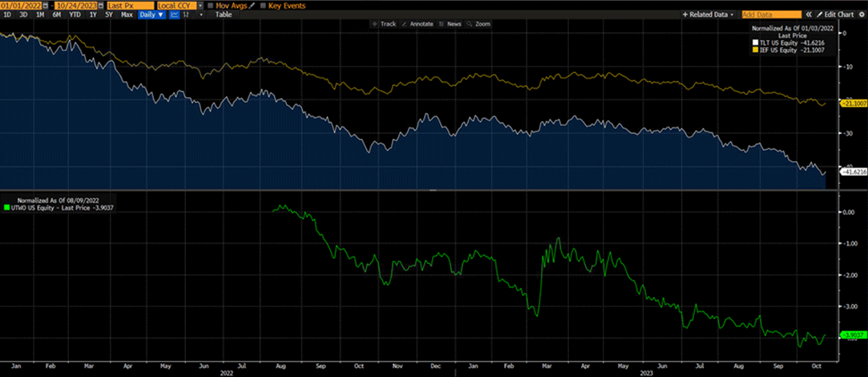The image size is (868, 377).
Task: Click the -41.6216 white price tag
Action: click(x=853, y=172)
